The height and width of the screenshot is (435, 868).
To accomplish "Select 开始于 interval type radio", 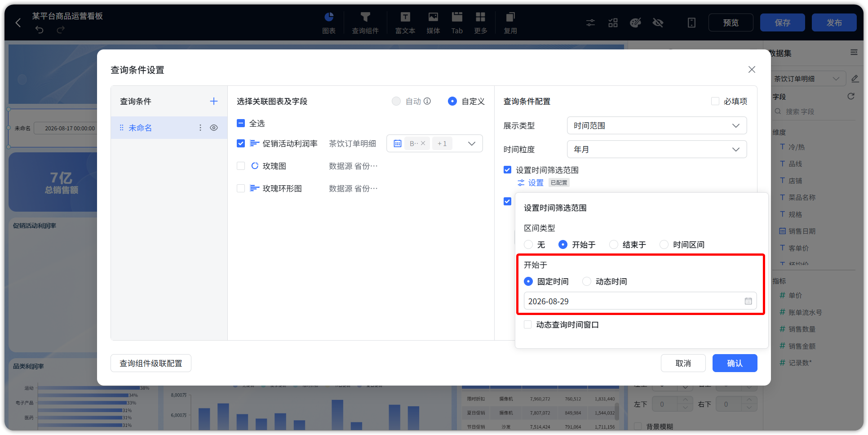I will (x=563, y=244).
